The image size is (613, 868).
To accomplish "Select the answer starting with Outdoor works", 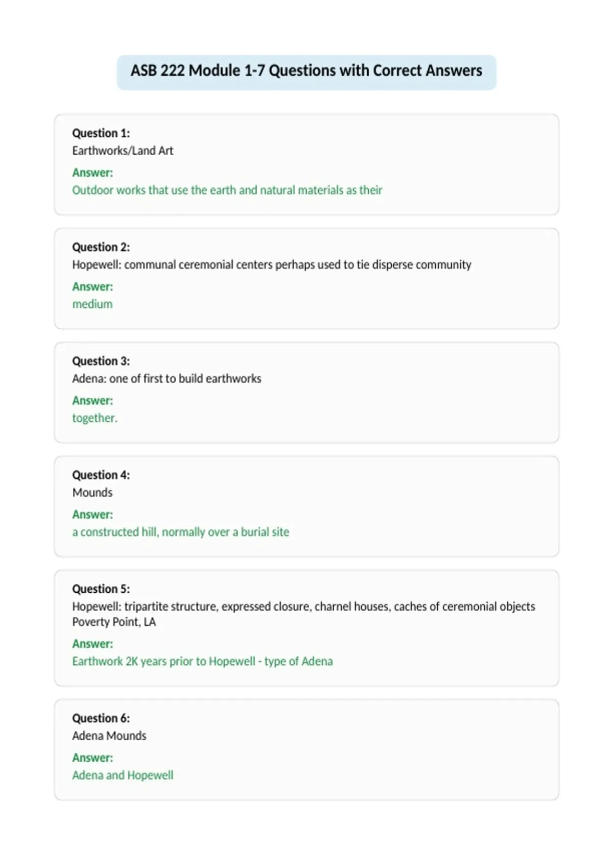I will point(227,190).
